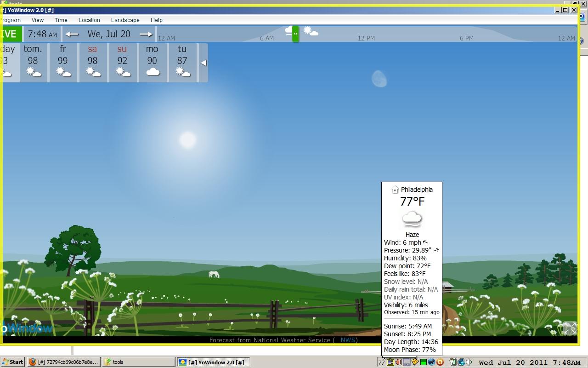Click the monitor tray icon
The height and width of the screenshot is (368, 588).
[x=407, y=362]
